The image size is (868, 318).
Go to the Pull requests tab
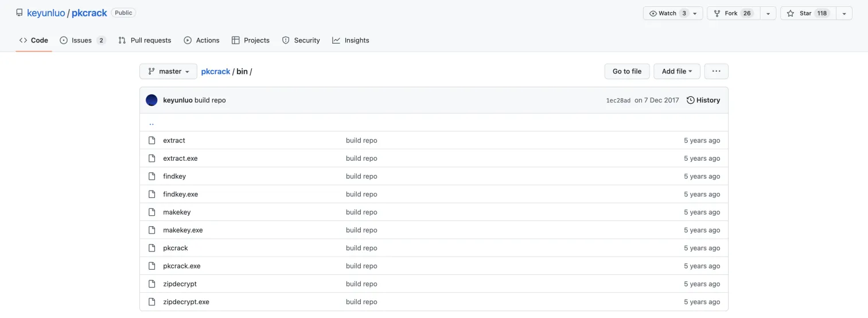[x=145, y=40]
